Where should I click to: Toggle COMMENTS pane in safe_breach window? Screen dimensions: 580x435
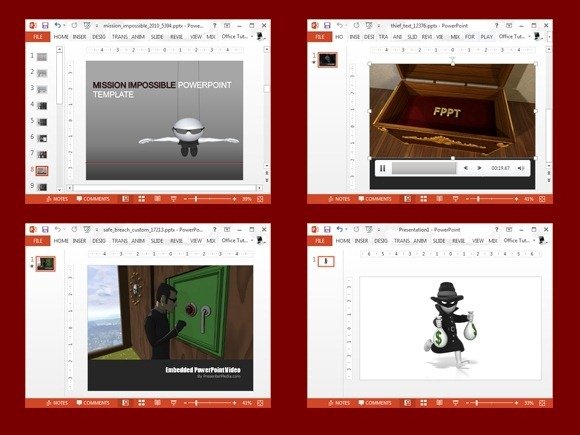tap(93, 403)
